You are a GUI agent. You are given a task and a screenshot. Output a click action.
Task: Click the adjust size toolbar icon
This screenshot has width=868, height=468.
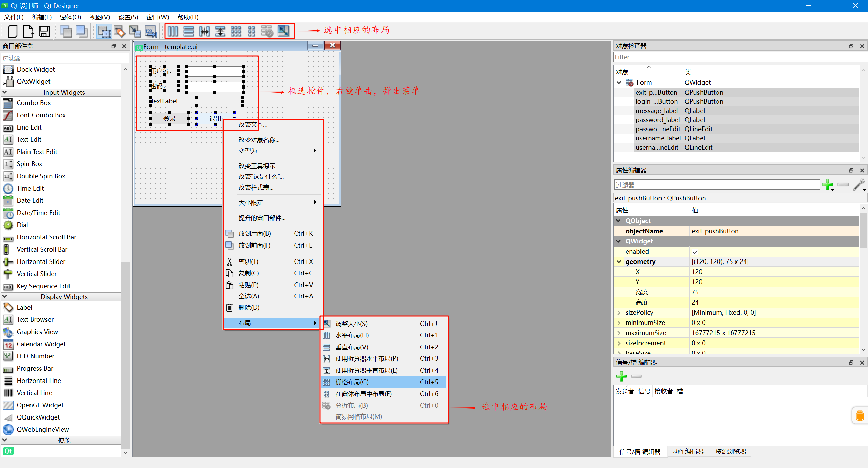pos(283,32)
